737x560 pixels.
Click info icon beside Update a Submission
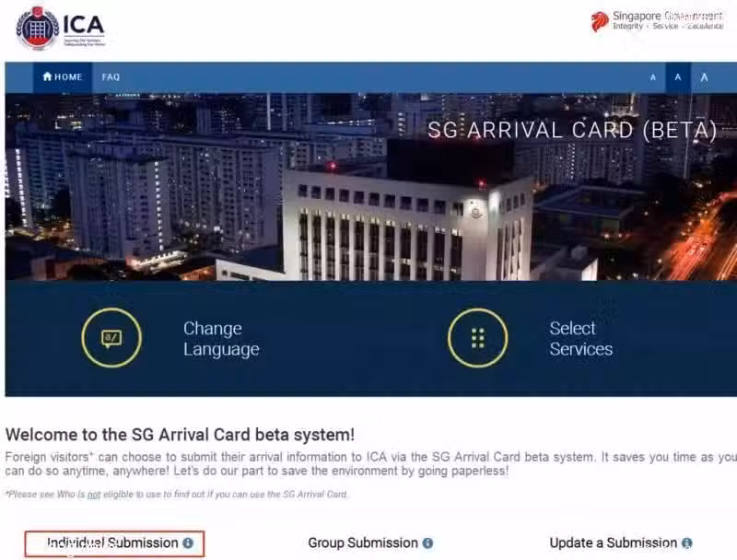[686, 543]
